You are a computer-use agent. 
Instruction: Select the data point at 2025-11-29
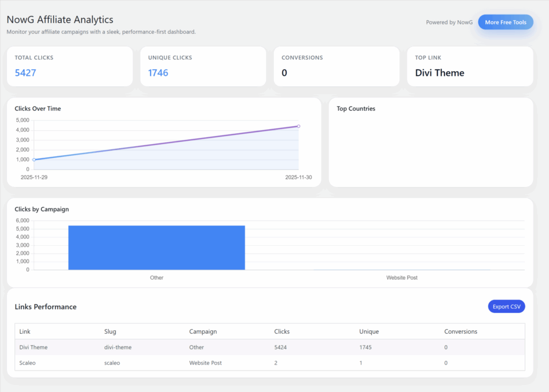point(34,159)
